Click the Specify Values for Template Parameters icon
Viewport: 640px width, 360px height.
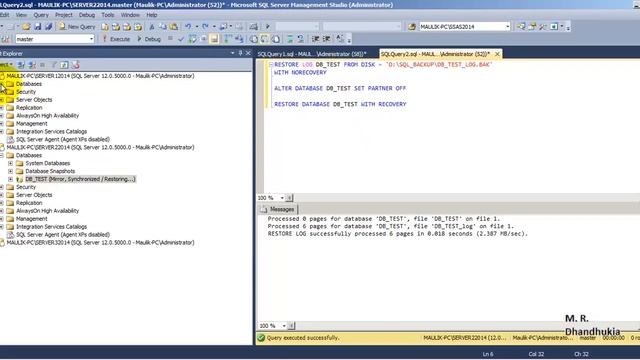pos(340,39)
